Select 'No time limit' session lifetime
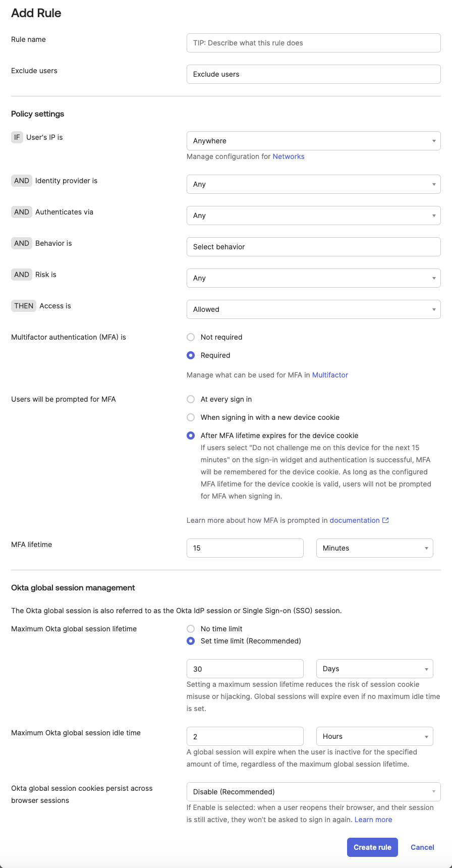This screenshot has height=868, width=452. pyautogui.click(x=191, y=629)
